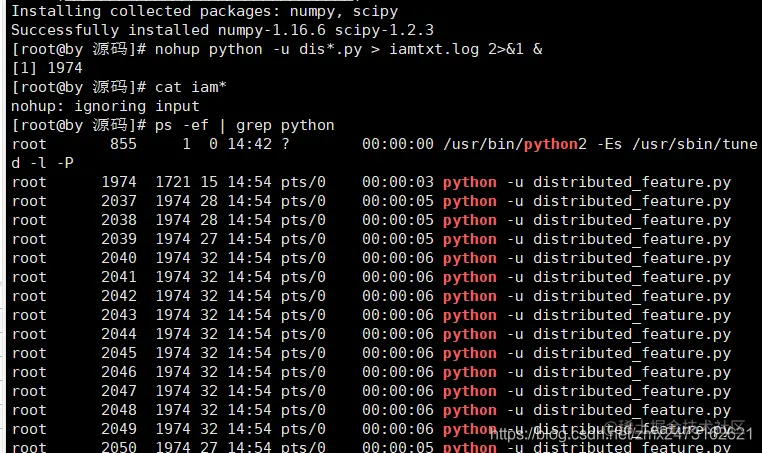Click 'distributed_feature.py' in row 2046
This screenshot has height=453, width=762.
[632, 372]
